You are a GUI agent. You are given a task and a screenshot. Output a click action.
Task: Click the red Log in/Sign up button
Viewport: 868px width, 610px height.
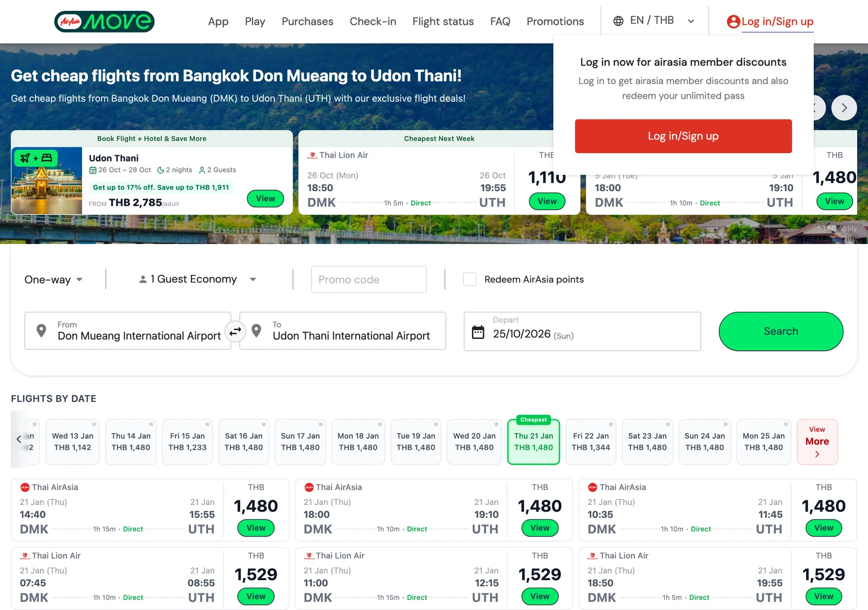tap(683, 136)
